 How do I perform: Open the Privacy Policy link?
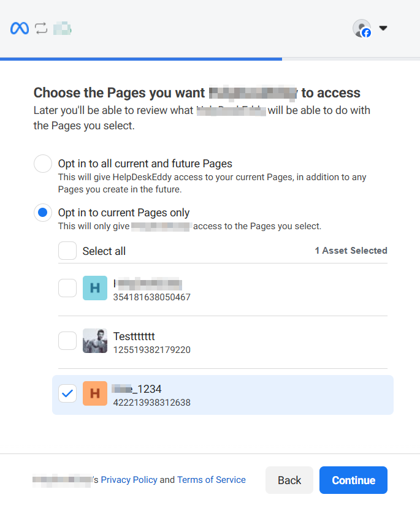(x=129, y=480)
